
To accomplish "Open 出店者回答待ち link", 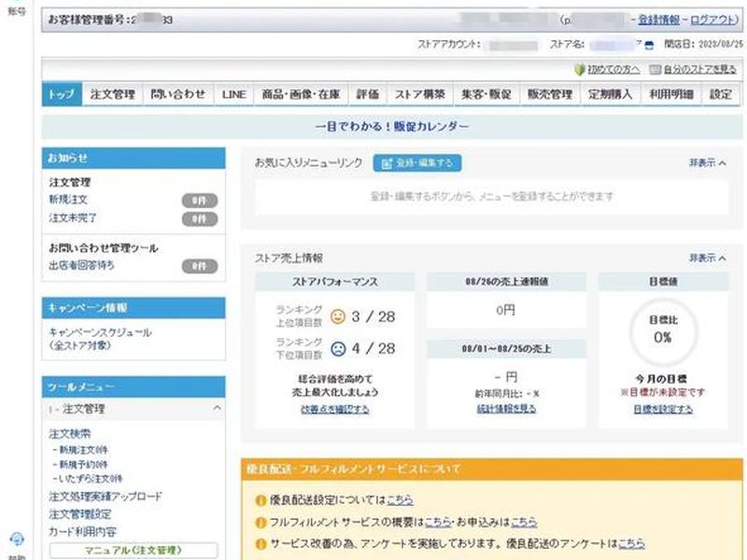I will pos(81,265).
